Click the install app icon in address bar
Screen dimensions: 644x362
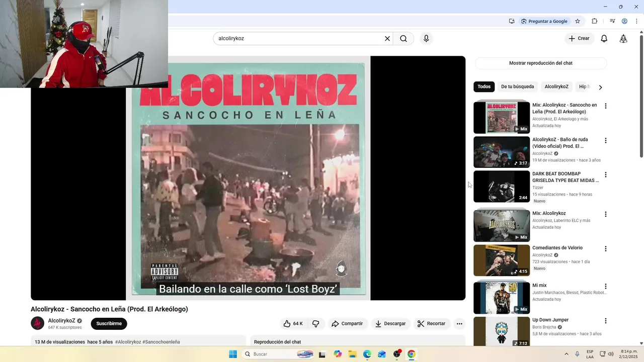coord(512,21)
